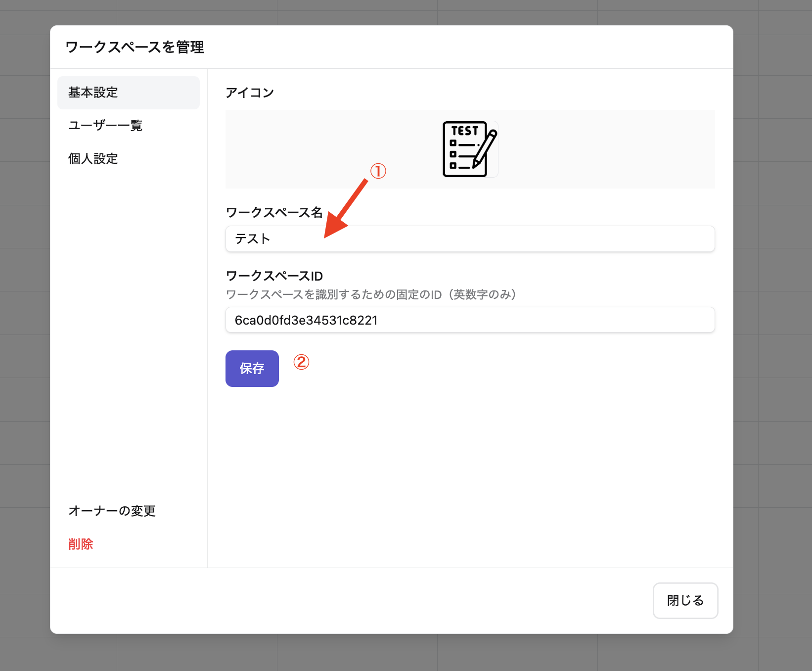Click the ワークスペースID label
This screenshot has width=812, height=671.
click(274, 276)
